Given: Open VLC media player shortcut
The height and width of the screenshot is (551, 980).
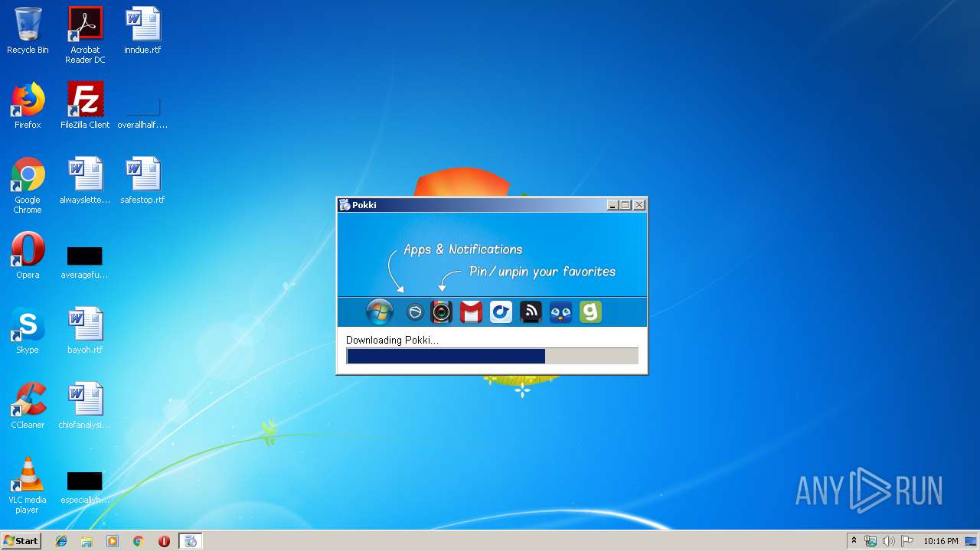Looking at the screenshot, I should (28, 485).
